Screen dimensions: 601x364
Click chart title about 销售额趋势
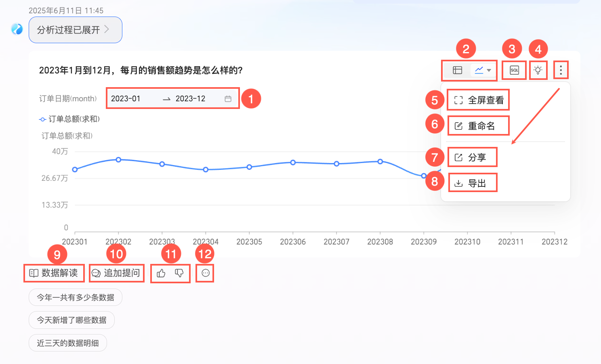pos(141,70)
